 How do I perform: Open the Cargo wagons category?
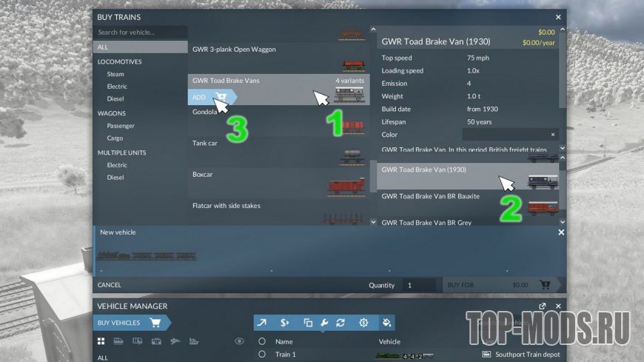coord(115,138)
